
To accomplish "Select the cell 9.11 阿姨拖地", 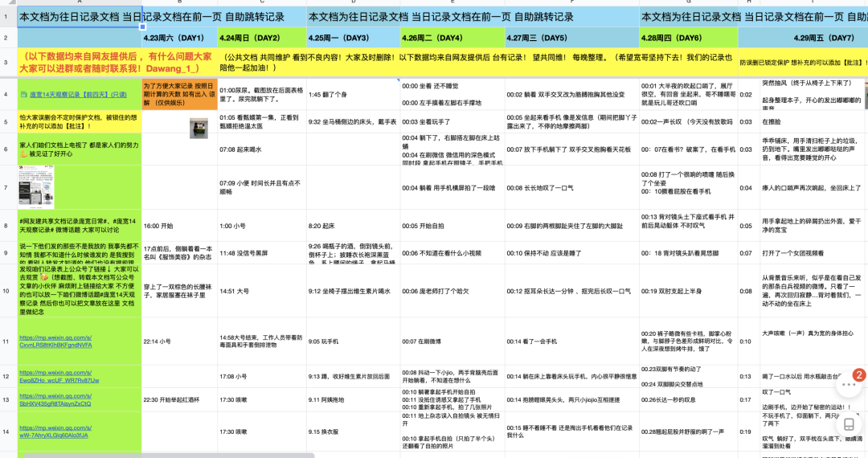I will click(x=353, y=400).
